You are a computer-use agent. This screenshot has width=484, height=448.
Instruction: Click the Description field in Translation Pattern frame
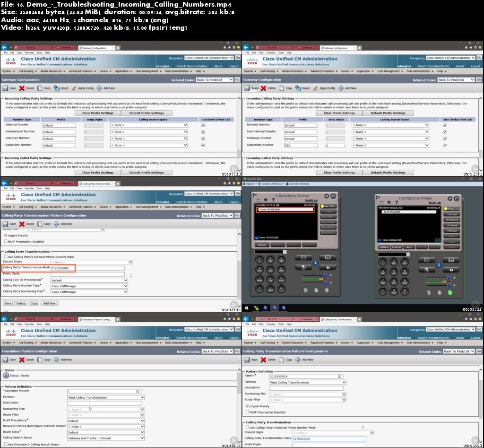click(104, 403)
